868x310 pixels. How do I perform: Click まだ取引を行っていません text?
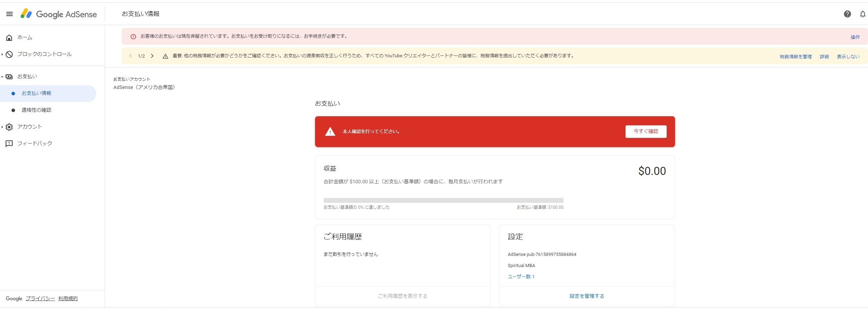351,254
